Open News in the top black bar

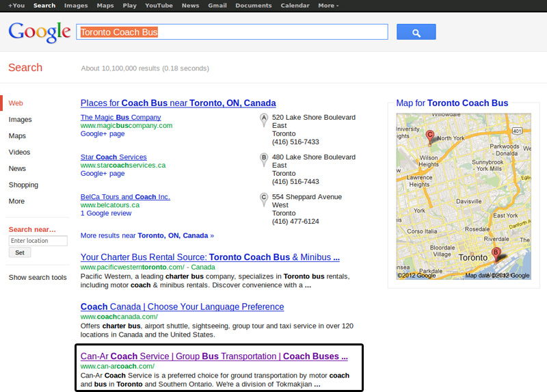coord(190,5)
